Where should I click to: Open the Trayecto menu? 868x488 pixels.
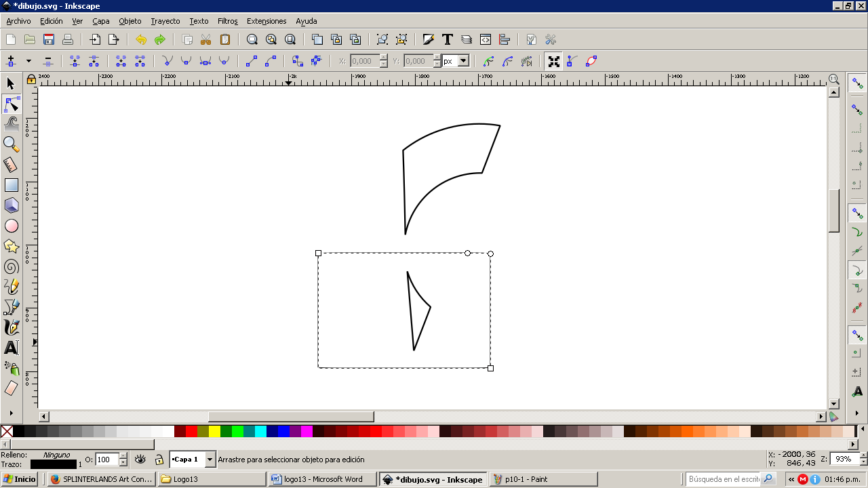point(165,21)
